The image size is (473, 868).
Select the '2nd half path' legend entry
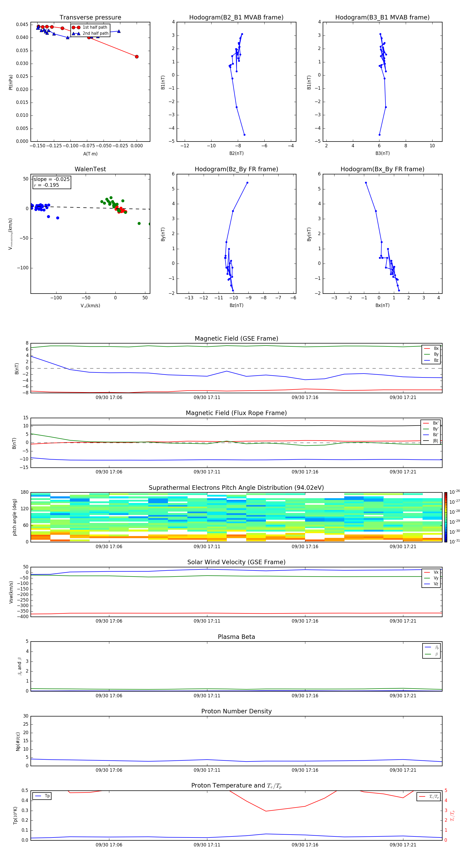[x=90, y=33]
